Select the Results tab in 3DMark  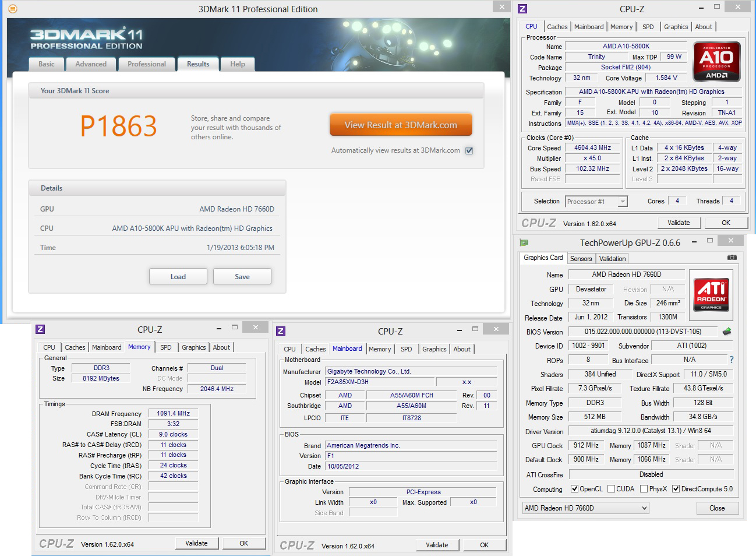198,64
